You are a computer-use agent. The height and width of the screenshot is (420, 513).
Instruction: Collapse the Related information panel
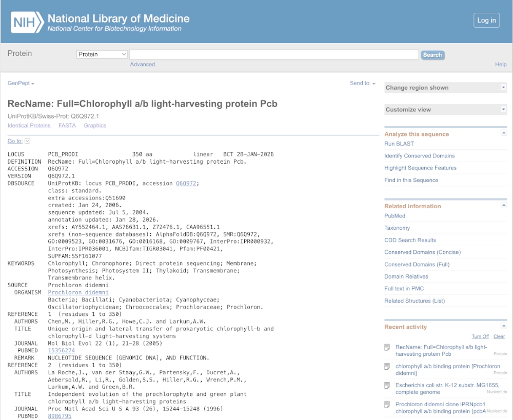click(x=504, y=206)
